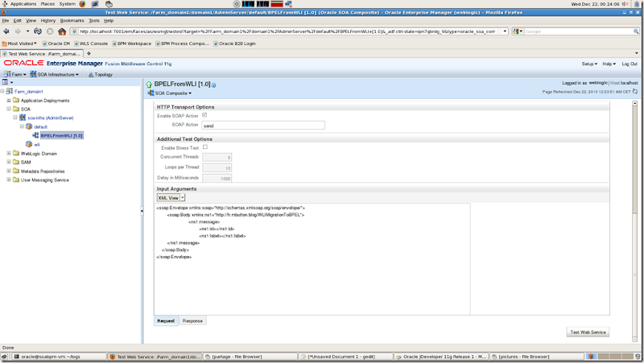Expand the WebLogic Domain tree node
Image resolution: width=644 pixels, height=363 pixels.
pos(9,153)
